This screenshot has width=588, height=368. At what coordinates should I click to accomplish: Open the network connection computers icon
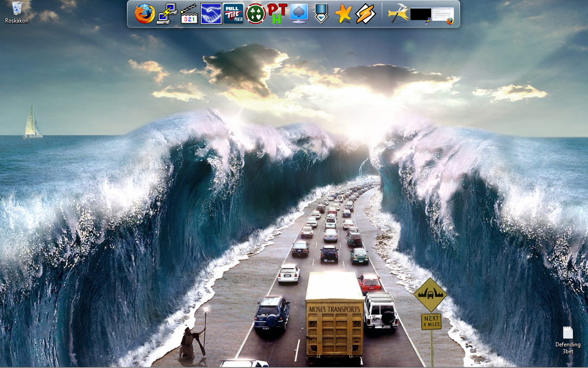[x=167, y=14]
